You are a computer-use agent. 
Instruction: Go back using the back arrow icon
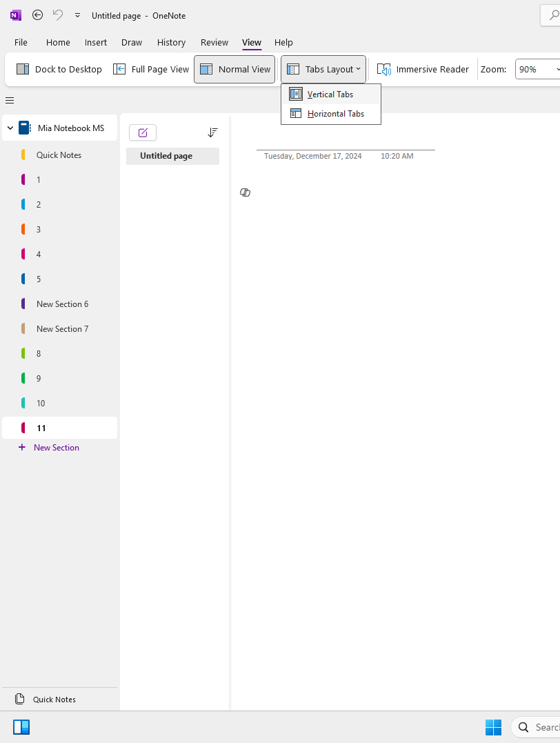37,15
